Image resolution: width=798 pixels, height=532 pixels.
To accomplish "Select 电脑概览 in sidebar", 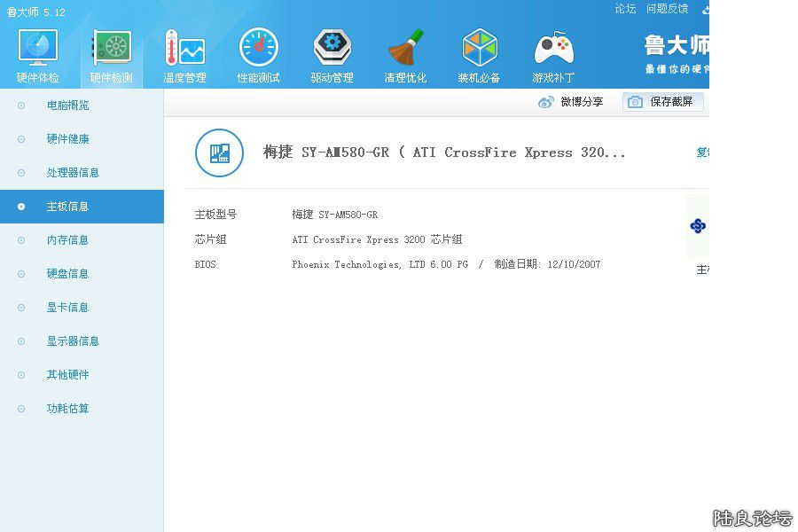I will pos(67,106).
